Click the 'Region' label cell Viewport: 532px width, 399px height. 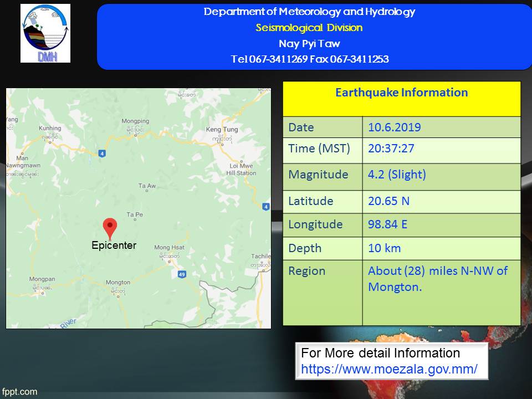tap(323, 293)
